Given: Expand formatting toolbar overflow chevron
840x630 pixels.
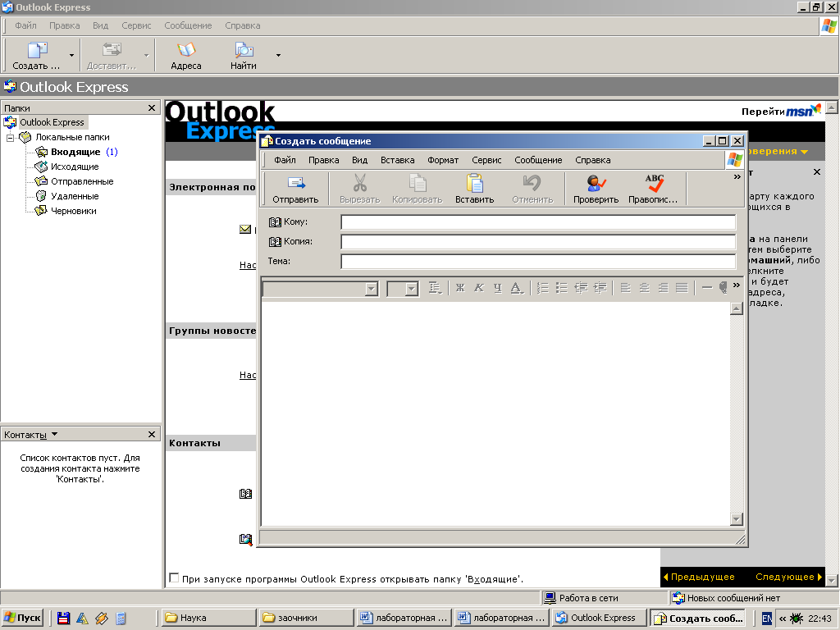Looking at the screenshot, I should coord(737,285).
